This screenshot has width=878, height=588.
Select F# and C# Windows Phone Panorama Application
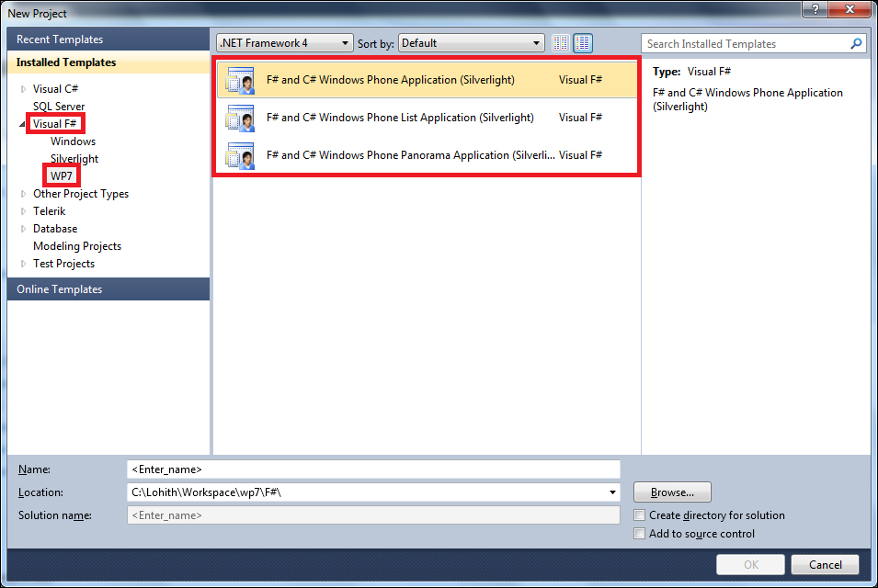pos(428,155)
